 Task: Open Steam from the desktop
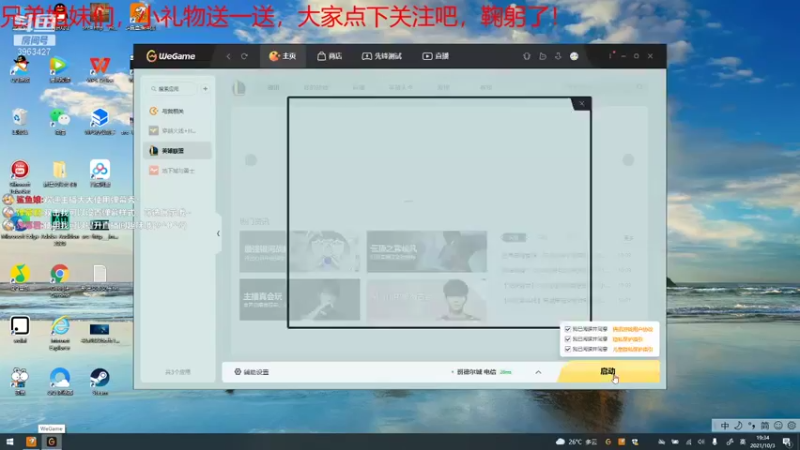(x=99, y=380)
